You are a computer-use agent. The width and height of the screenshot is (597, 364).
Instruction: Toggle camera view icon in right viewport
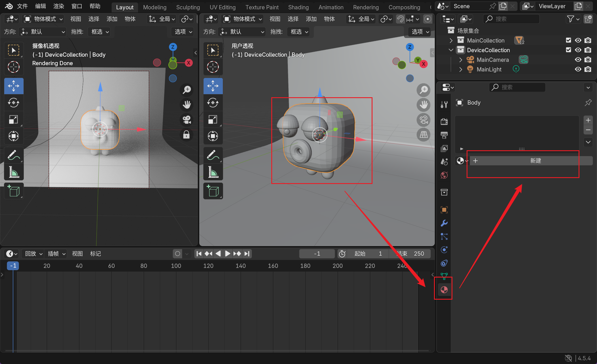point(424,120)
